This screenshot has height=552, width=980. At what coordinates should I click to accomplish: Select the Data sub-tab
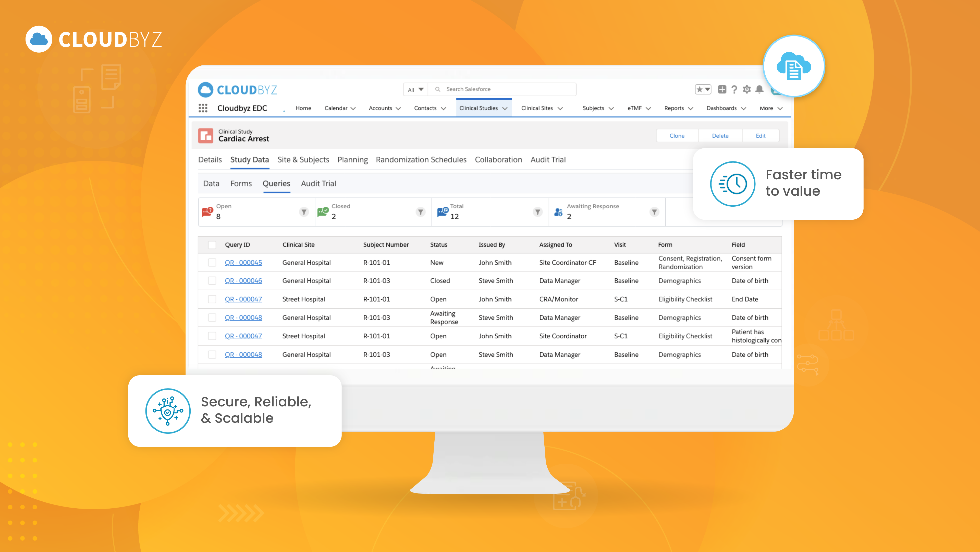tap(211, 183)
